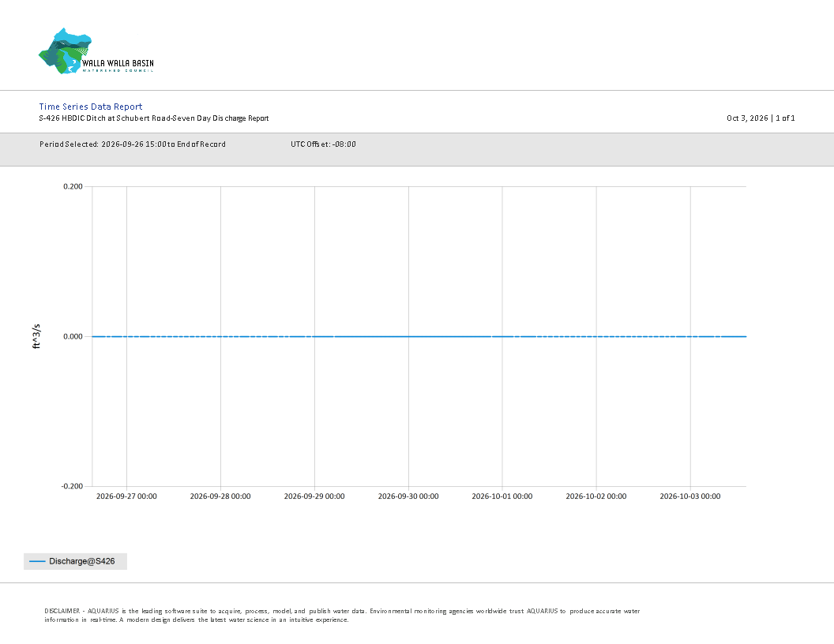Click the 2026-09-29 00:00 axis tick label
834x644 pixels.
314,496
